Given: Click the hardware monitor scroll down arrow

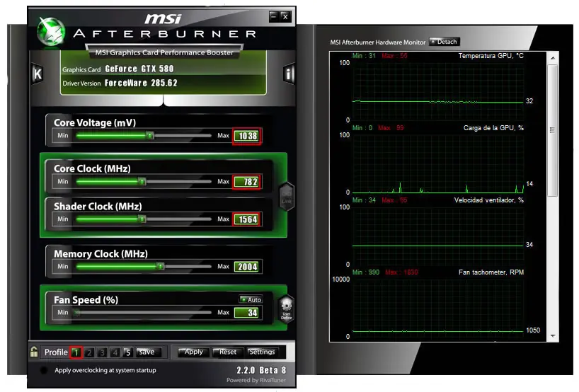Looking at the screenshot, I should click(553, 336).
